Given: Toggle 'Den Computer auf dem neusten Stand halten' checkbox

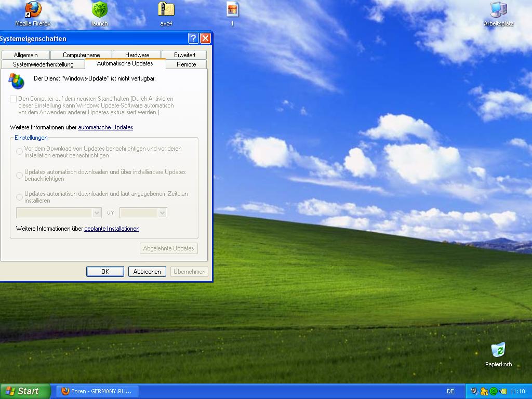Looking at the screenshot, I should pyautogui.click(x=13, y=99).
